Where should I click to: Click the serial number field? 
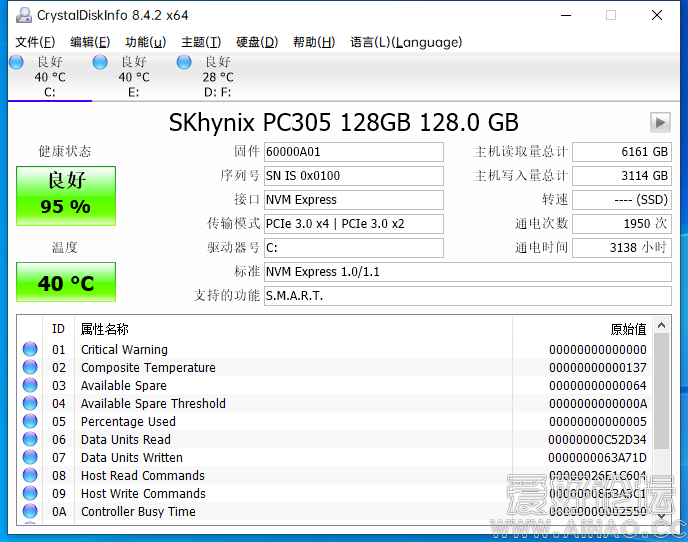354,176
